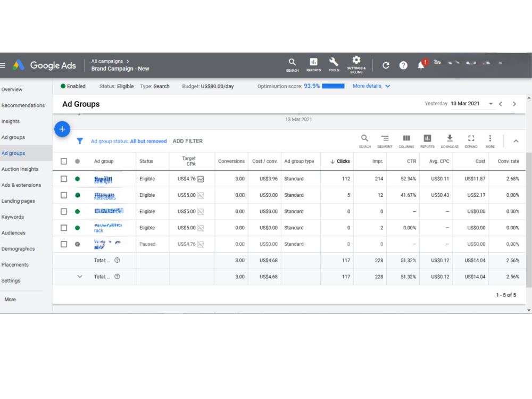Open Landing pages in the sidebar
This screenshot has width=532, height=399.
(x=18, y=201)
